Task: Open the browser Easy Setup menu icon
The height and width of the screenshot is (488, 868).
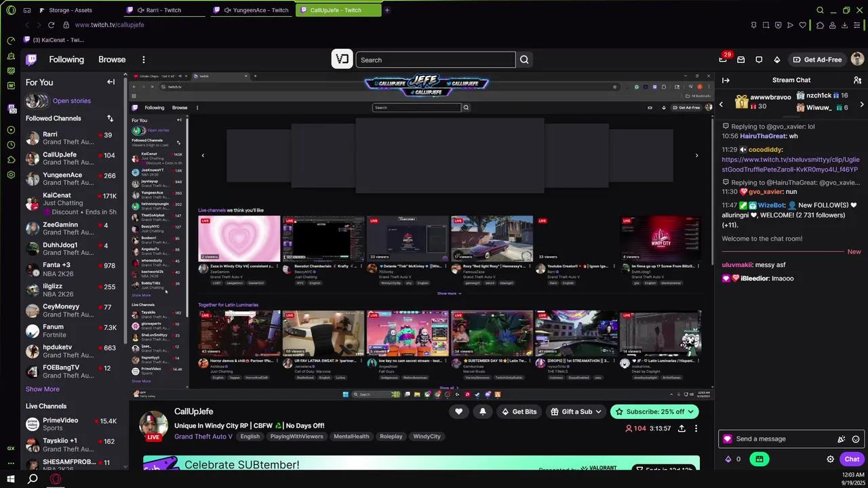Action: click(858, 25)
